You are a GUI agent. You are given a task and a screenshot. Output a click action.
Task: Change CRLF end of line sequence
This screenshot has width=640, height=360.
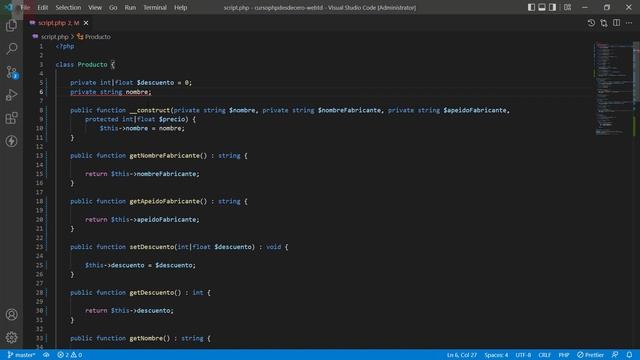tap(544, 355)
